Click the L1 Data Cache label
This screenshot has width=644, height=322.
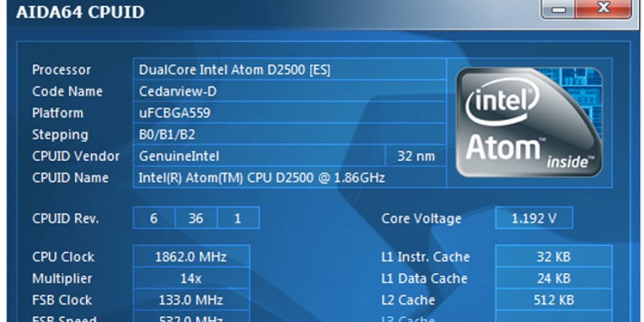[425, 278]
